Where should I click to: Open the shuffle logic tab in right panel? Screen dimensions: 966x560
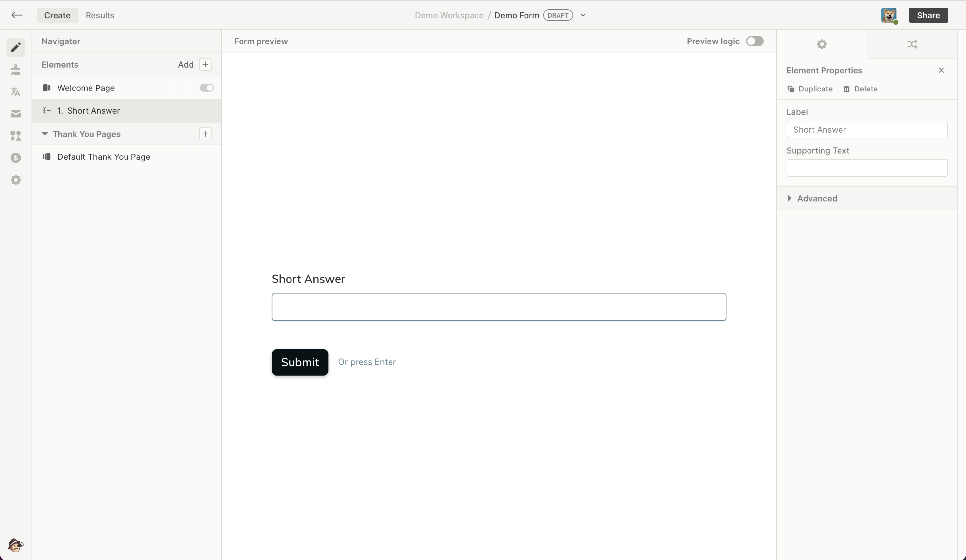click(912, 44)
